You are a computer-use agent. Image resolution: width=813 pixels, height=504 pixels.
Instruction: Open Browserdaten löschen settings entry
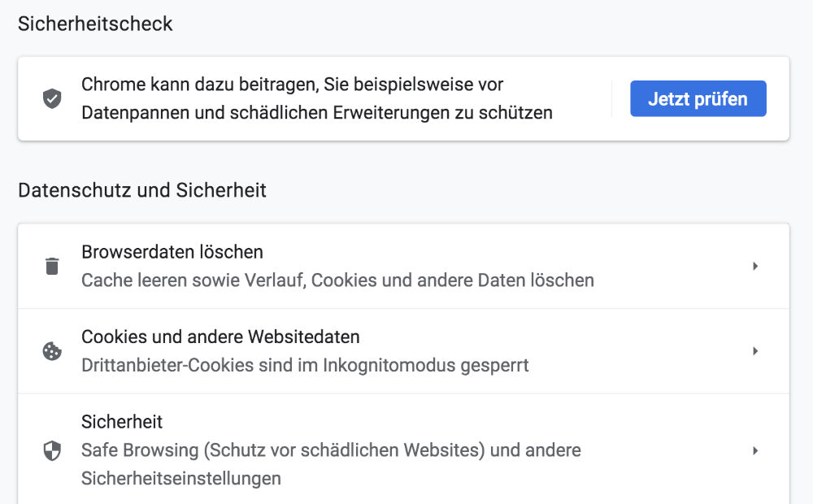pyautogui.click(x=172, y=252)
